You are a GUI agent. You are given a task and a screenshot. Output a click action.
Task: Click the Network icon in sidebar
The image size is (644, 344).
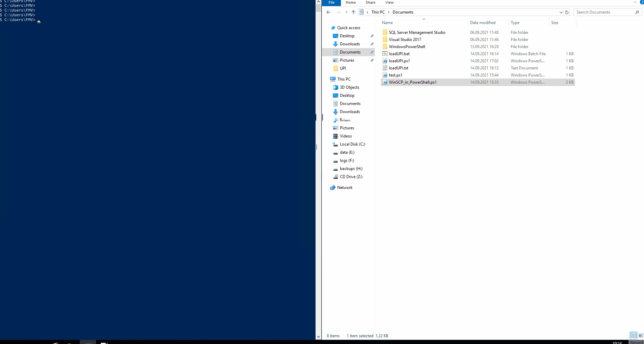pyautogui.click(x=333, y=188)
